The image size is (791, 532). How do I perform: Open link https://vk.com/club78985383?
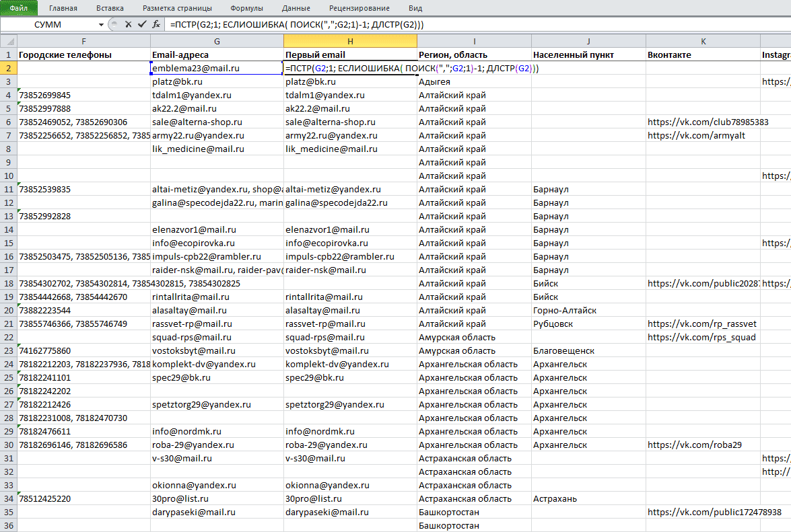(708, 122)
